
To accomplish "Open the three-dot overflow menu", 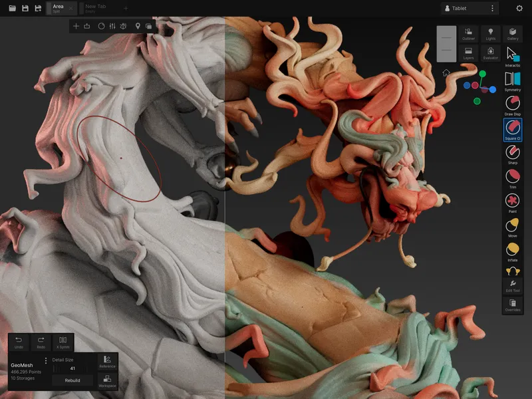I will [x=493, y=8].
